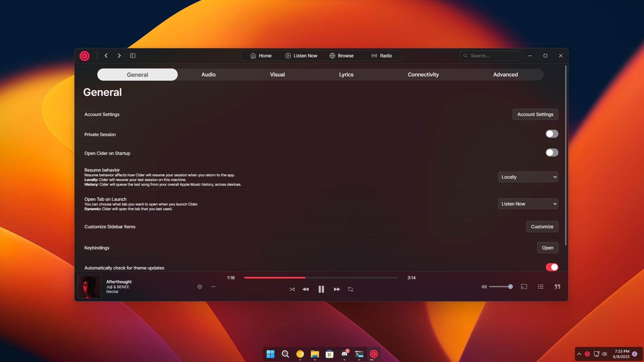Viewport: 644px width, 362px height.
Task: Open File Explorer from taskbar
Action: click(x=315, y=354)
